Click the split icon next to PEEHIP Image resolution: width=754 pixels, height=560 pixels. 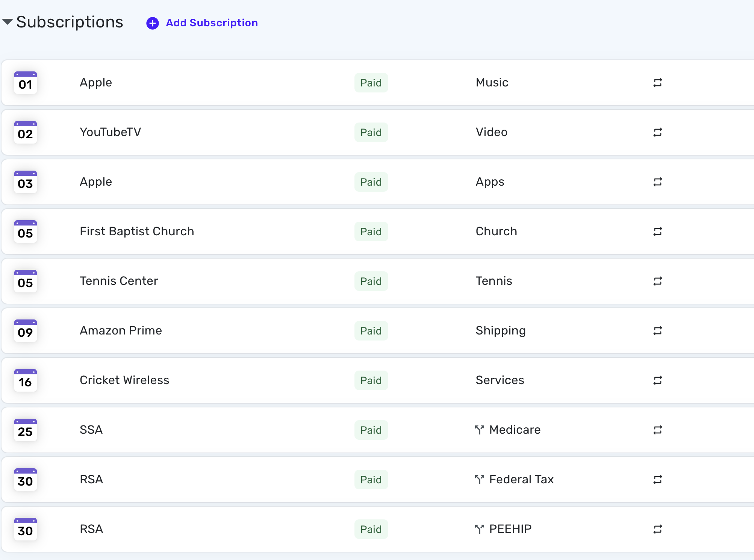(480, 529)
